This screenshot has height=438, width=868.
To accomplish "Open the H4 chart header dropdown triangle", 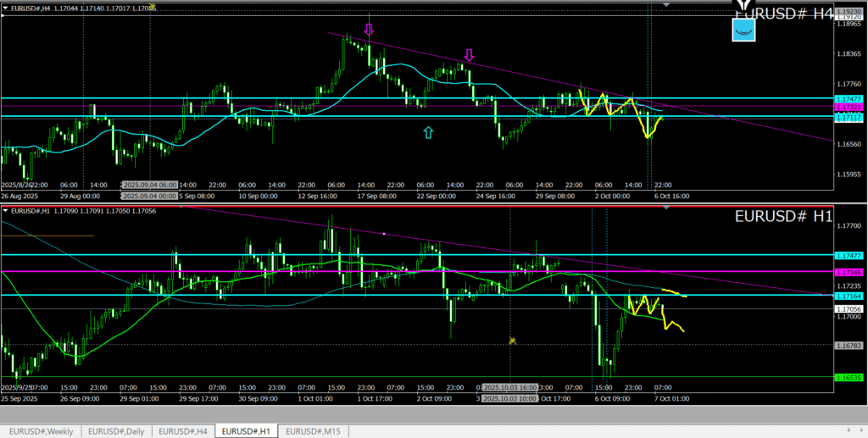I will pyautogui.click(x=5, y=7).
